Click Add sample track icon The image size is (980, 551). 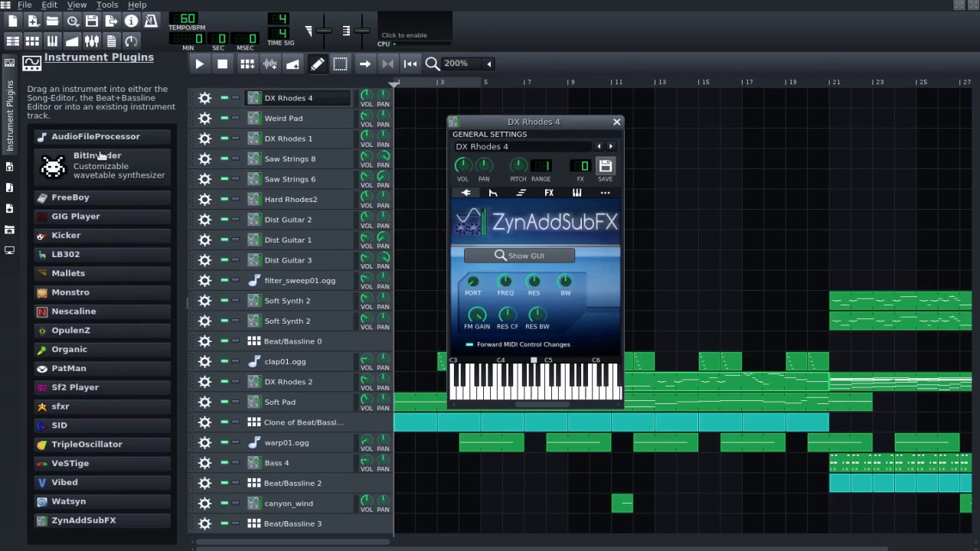(x=270, y=64)
